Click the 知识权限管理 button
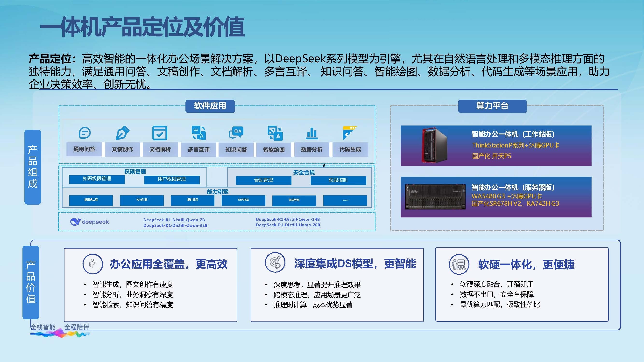Screen dimensions: 644x362 click(97, 179)
